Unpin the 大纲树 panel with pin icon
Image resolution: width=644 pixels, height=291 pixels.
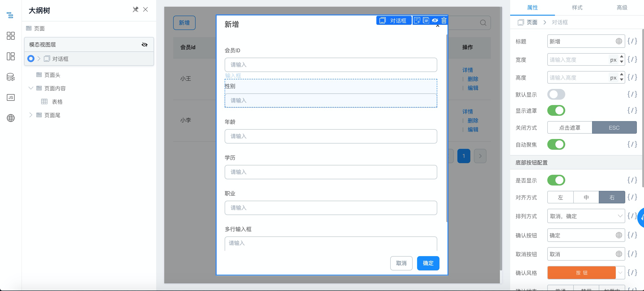point(135,9)
